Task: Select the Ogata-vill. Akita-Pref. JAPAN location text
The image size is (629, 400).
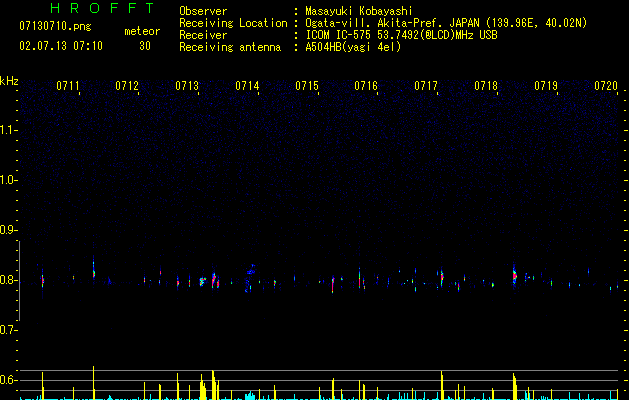Action: pos(446,23)
